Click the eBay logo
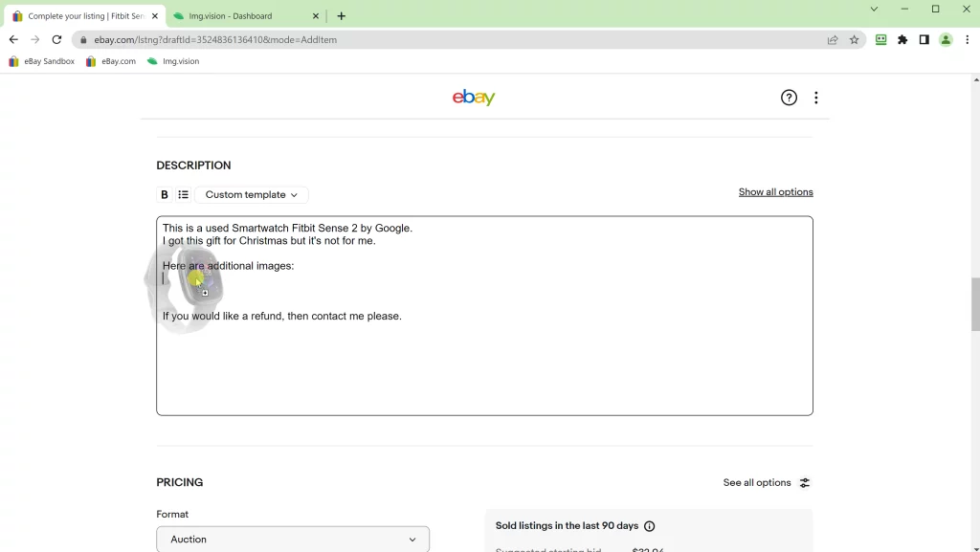The height and width of the screenshot is (552, 980). [474, 98]
